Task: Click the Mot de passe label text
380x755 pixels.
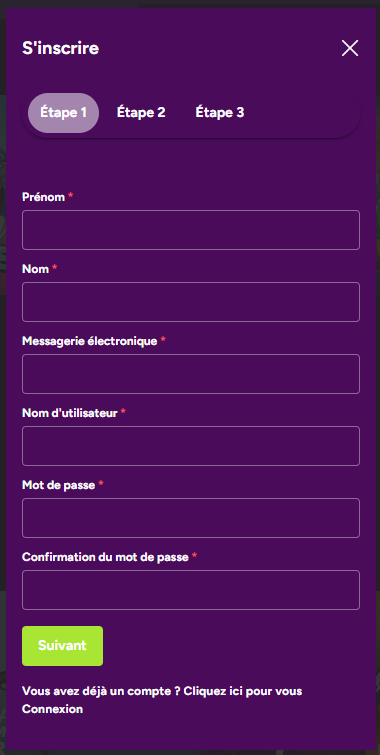Action: tap(58, 485)
